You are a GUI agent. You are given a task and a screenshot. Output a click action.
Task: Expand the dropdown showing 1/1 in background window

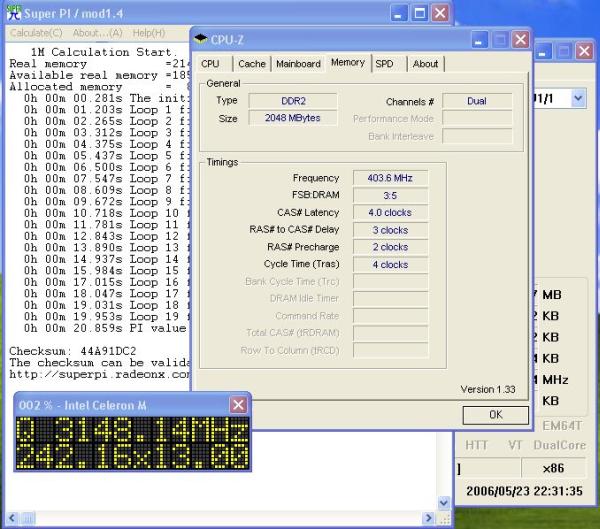tap(578, 98)
